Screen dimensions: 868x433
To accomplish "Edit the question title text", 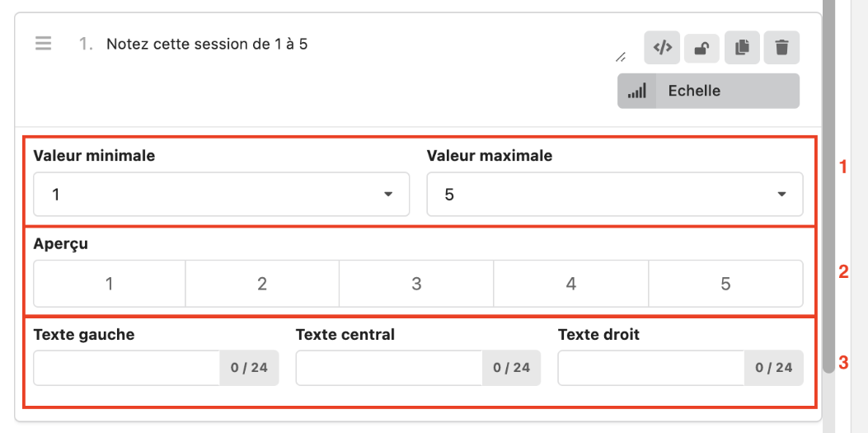I will (207, 44).
